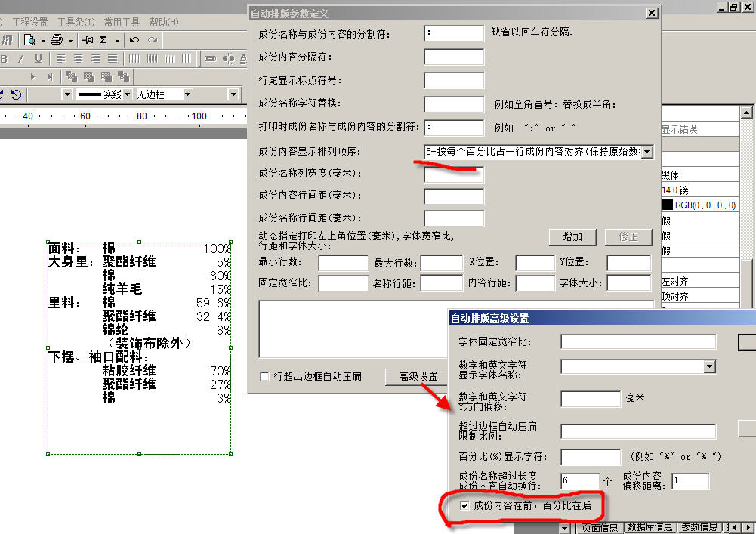756x534 pixels.
Task: Click the 百分比(%)显示字符 input field
Action: pos(591,457)
